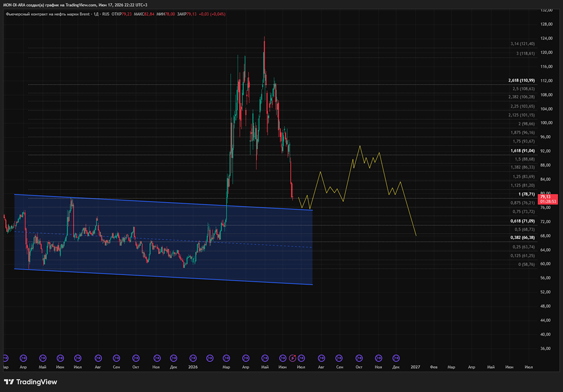Click the TradingView logo at the bottom

click(30, 382)
